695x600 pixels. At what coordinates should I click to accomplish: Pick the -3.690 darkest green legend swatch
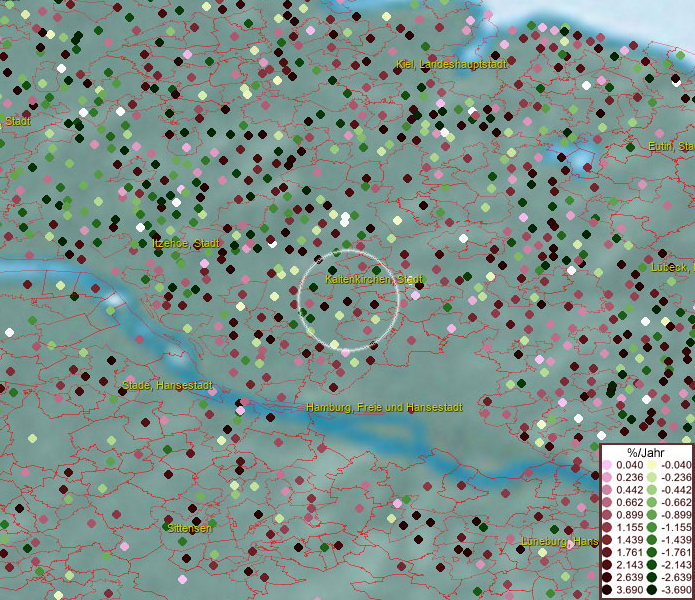(x=652, y=590)
